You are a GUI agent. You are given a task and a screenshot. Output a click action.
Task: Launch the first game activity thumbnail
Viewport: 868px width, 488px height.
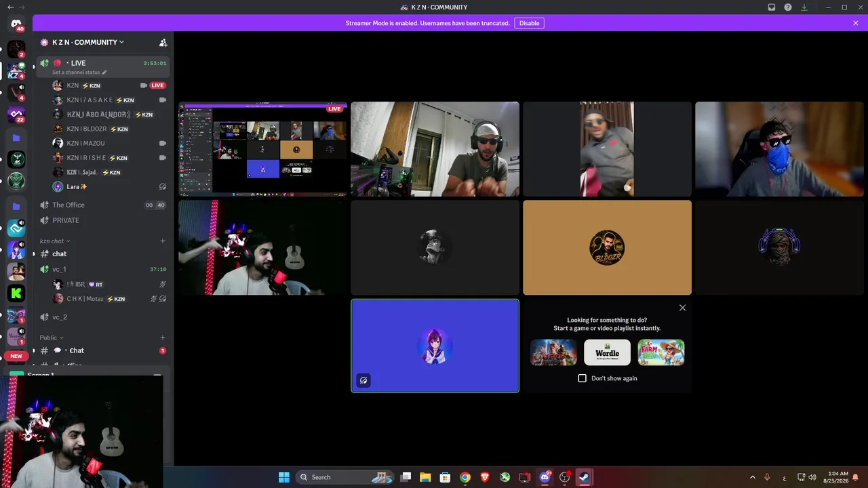[x=553, y=352]
